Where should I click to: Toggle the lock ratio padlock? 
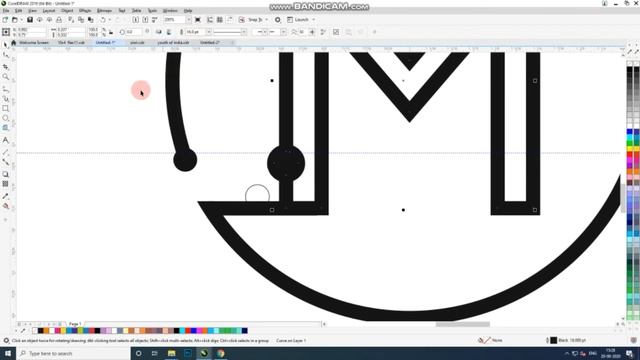point(111,32)
